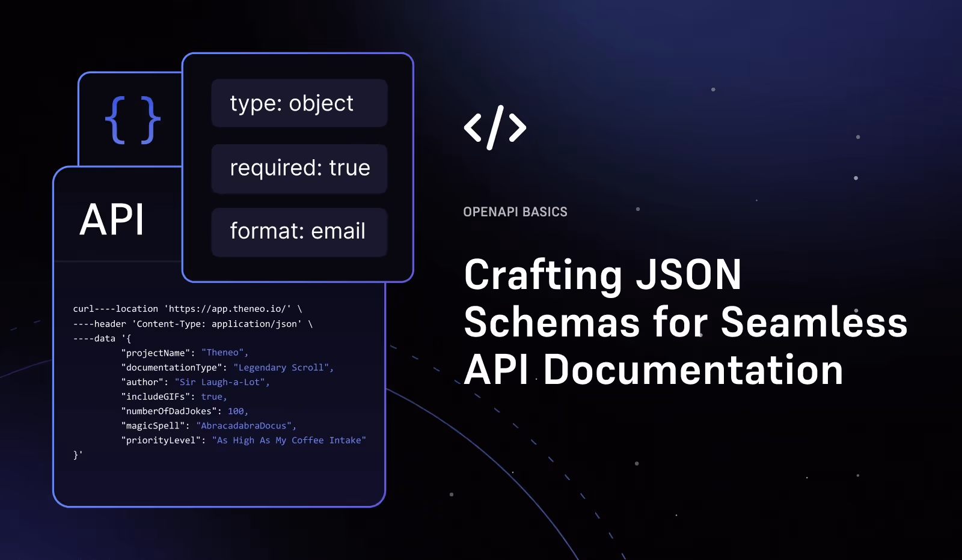Expand the type: object property
The height and width of the screenshot is (560, 962).
tap(298, 103)
